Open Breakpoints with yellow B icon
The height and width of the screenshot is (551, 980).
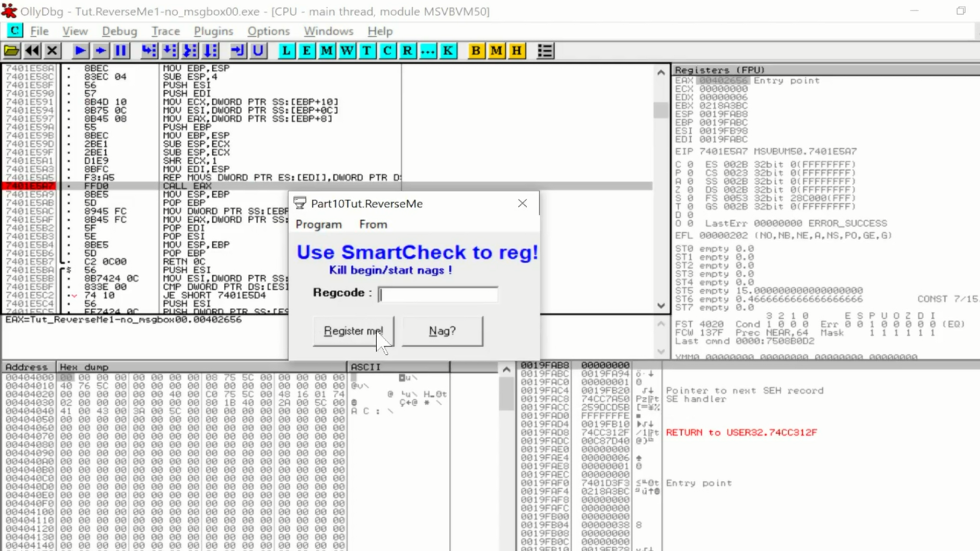tap(476, 51)
